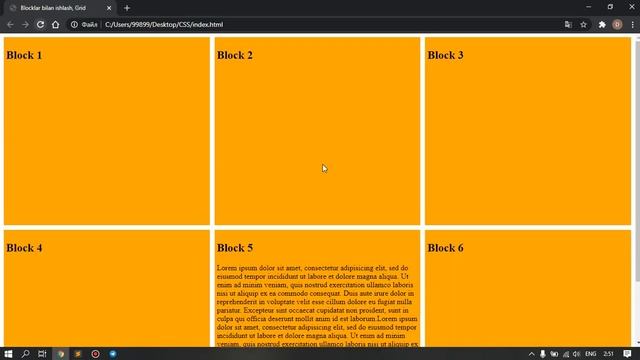View site information next to Файл
The width and height of the screenshot is (640, 360).
coord(74,24)
